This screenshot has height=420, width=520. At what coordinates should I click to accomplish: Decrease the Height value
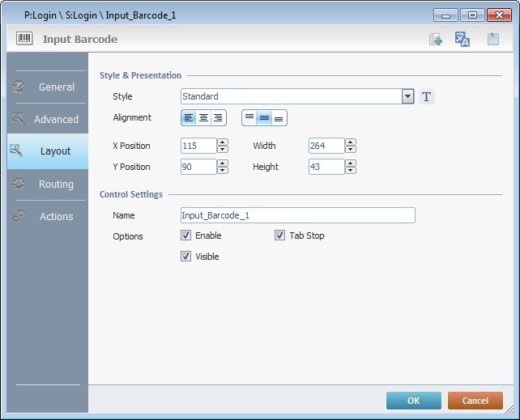(x=350, y=171)
